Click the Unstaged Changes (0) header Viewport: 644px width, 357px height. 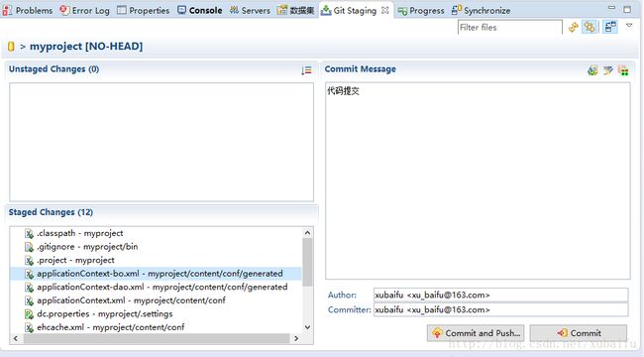[x=54, y=69]
